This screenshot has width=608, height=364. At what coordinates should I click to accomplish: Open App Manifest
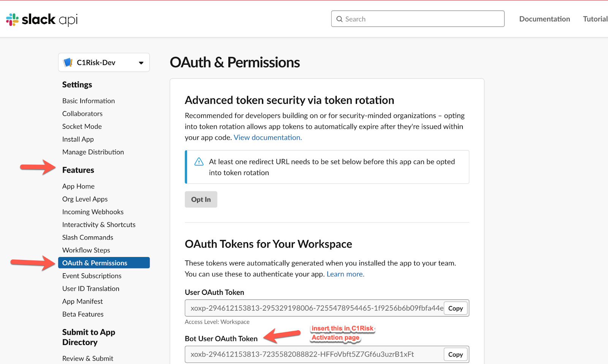(82, 301)
